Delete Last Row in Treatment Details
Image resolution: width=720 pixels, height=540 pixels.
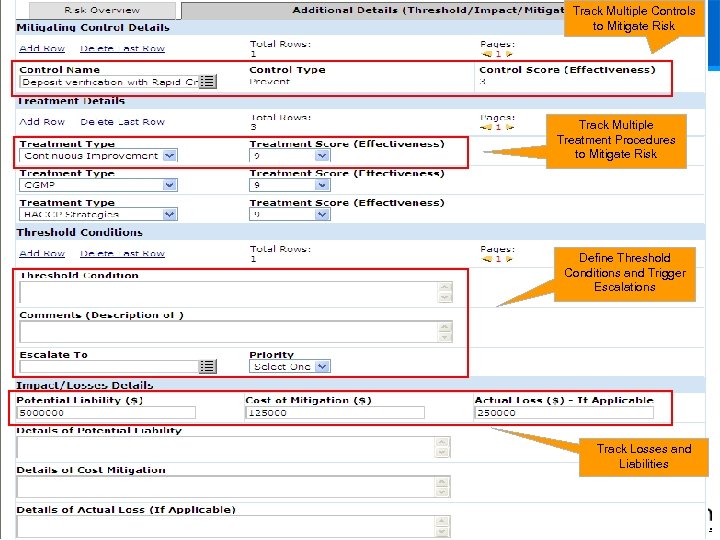click(x=122, y=122)
